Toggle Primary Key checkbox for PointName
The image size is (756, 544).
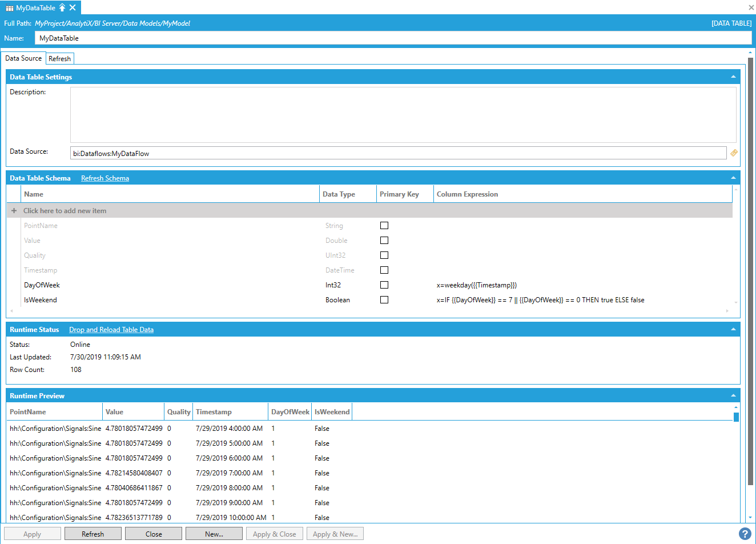click(384, 226)
